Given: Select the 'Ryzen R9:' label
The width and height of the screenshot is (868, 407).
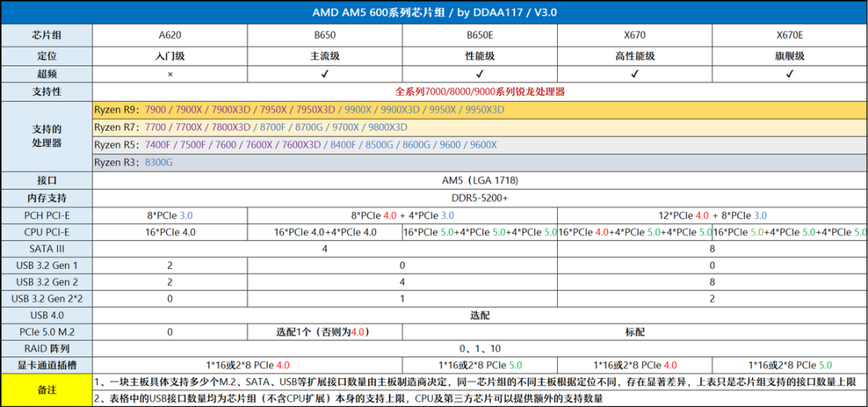Looking at the screenshot, I should click(117, 109).
